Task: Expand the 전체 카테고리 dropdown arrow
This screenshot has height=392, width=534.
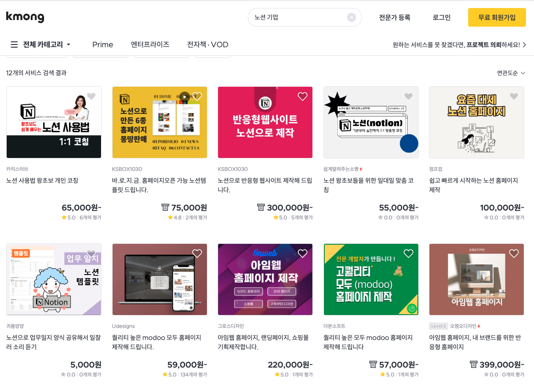Action: [69, 44]
